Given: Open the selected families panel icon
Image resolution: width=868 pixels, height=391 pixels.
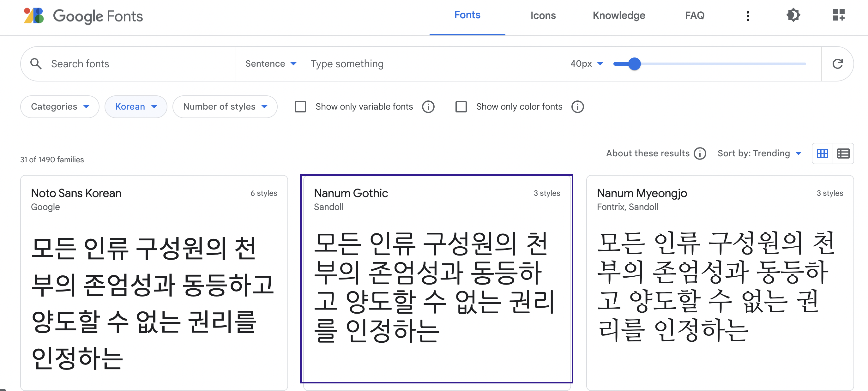Looking at the screenshot, I should point(839,15).
